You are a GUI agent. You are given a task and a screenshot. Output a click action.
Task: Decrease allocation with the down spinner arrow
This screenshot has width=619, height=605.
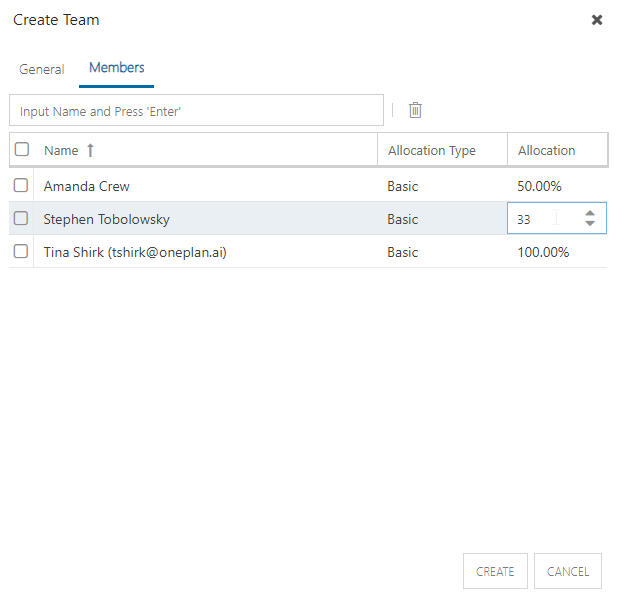tap(590, 223)
